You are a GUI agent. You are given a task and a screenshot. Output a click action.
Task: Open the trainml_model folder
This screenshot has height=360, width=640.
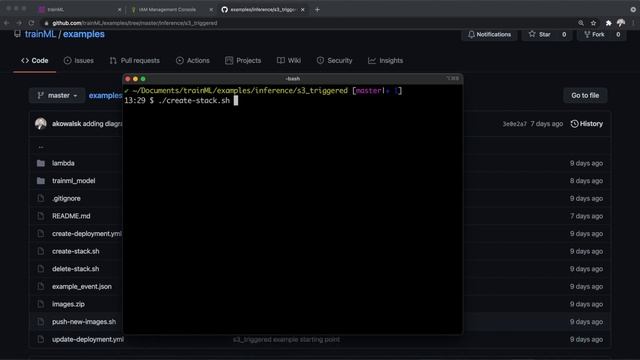pyautogui.click(x=73, y=181)
